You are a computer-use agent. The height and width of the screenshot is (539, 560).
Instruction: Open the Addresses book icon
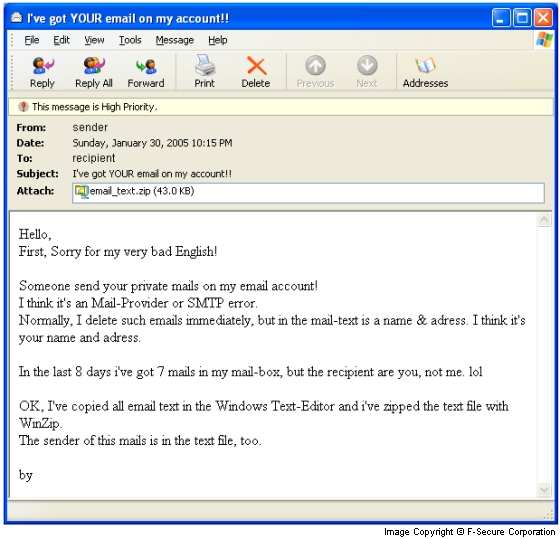pos(425,65)
